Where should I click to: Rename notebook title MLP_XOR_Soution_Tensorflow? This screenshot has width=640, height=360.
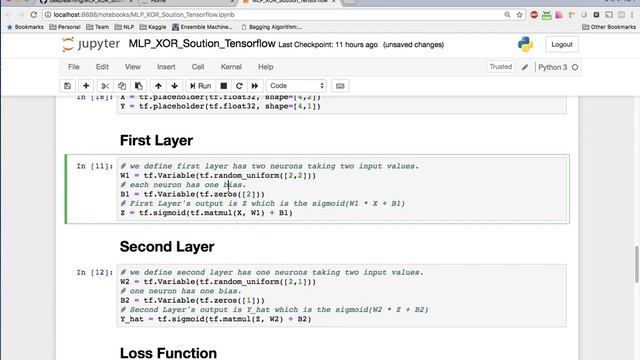pos(202,44)
